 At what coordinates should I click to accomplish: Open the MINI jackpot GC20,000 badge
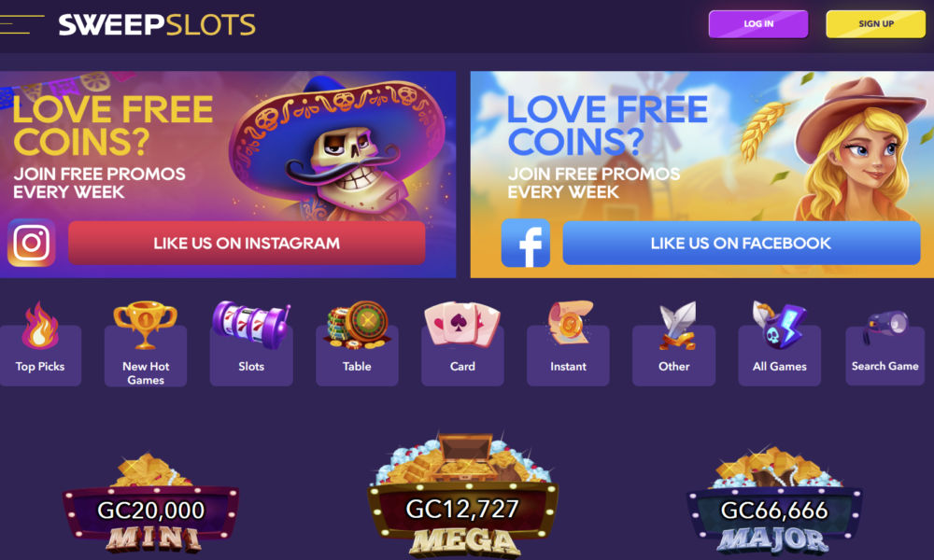point(151,503)
